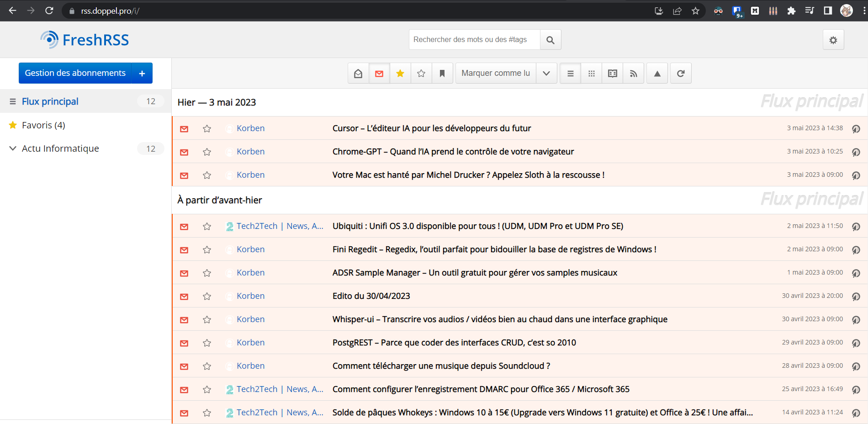
Task: Toggle favorites filter with filled star
Action: 400,73
